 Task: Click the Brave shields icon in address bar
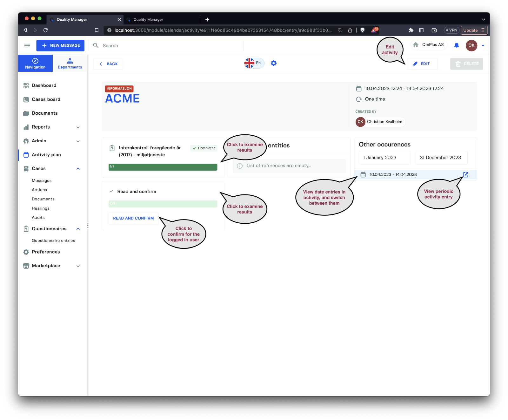(363, 30)
